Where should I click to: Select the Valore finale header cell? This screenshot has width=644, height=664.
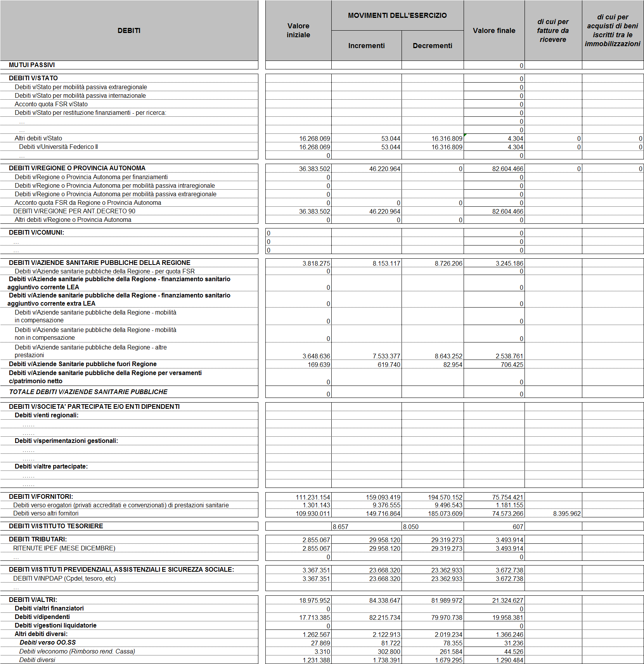tap(494, 30)
